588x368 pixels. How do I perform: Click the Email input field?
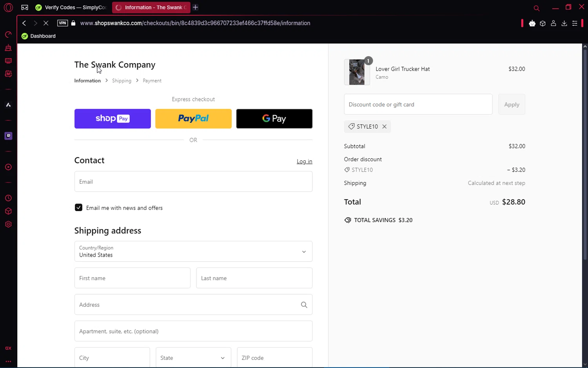193,182
